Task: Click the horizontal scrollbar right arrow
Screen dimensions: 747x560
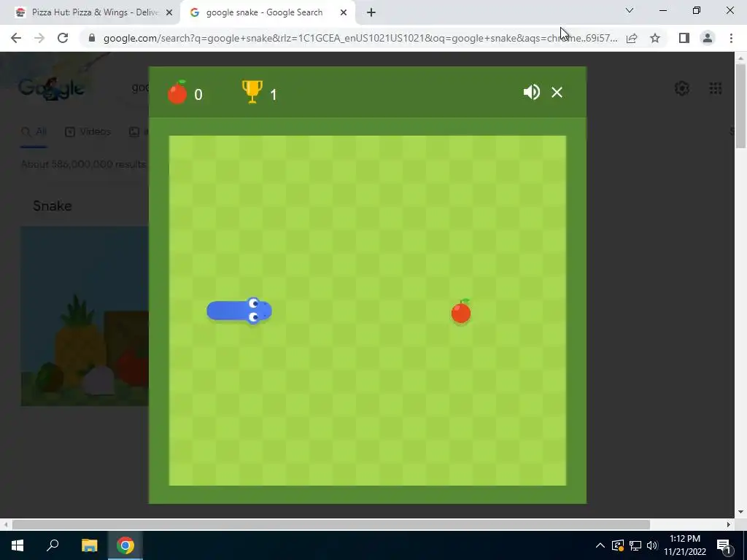Action: click(x=729, y=525)
